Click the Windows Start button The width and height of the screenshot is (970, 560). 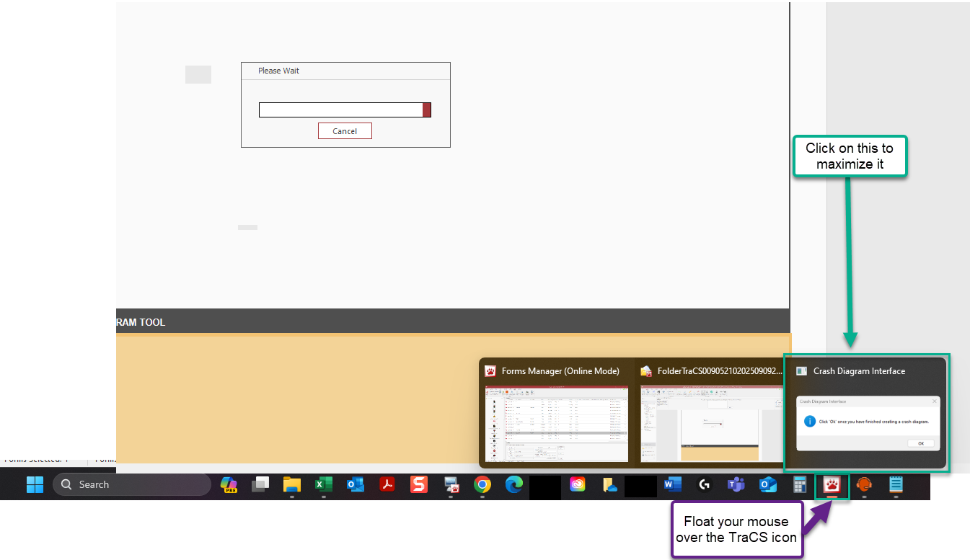pyautogui.click(x=35, y=484)
